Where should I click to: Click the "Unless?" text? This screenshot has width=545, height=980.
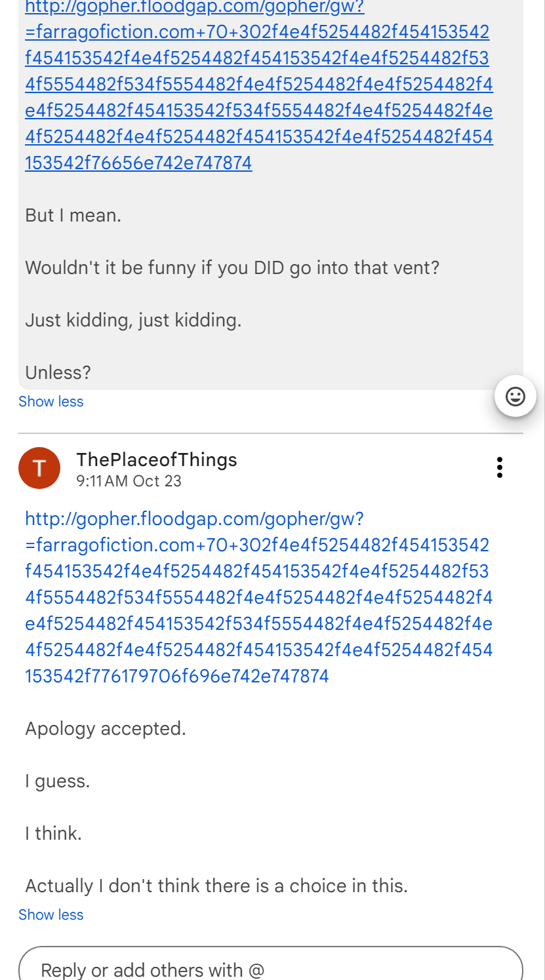[x=58, y=373]
